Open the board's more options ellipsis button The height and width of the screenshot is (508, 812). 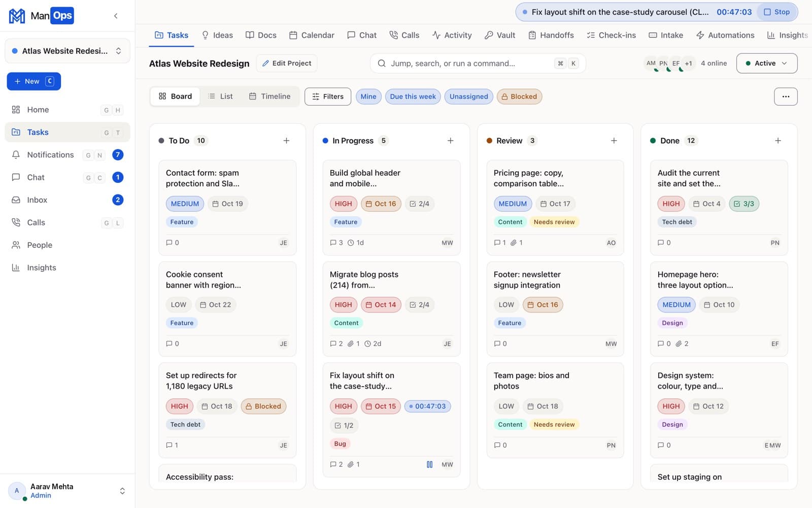click(x=786, y=97)
